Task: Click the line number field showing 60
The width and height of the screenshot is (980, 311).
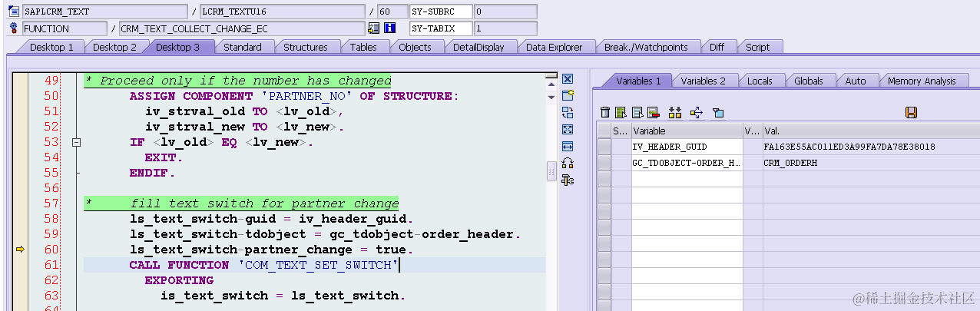Action: [392, 12]
